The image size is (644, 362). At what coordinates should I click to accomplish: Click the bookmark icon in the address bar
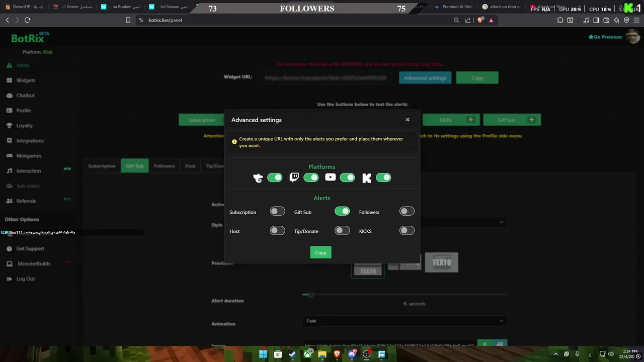(128, 20)
